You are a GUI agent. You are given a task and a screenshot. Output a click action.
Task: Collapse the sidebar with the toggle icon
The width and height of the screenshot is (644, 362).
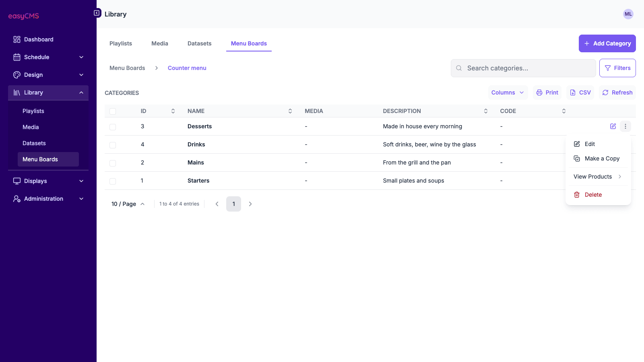[97, 13]
